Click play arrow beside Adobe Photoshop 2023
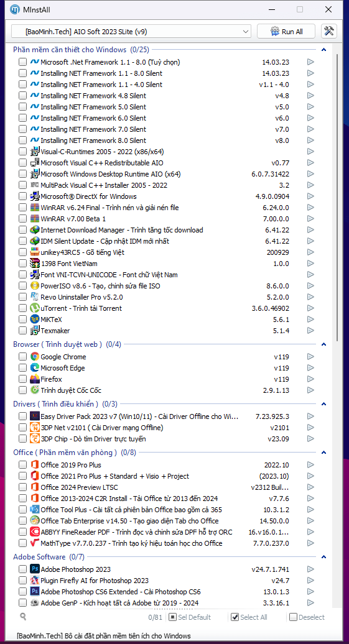Viewport: 349px width, 644px height. [x=310, y=569]
